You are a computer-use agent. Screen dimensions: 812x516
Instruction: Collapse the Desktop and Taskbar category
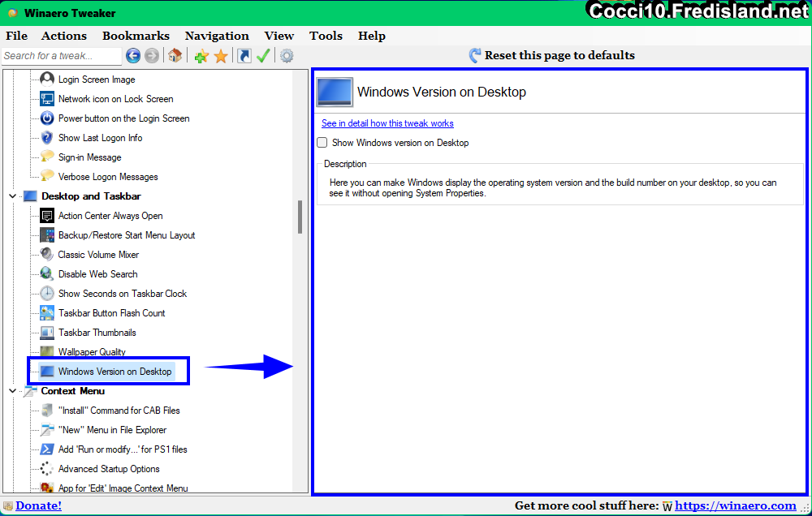(12, 196)
